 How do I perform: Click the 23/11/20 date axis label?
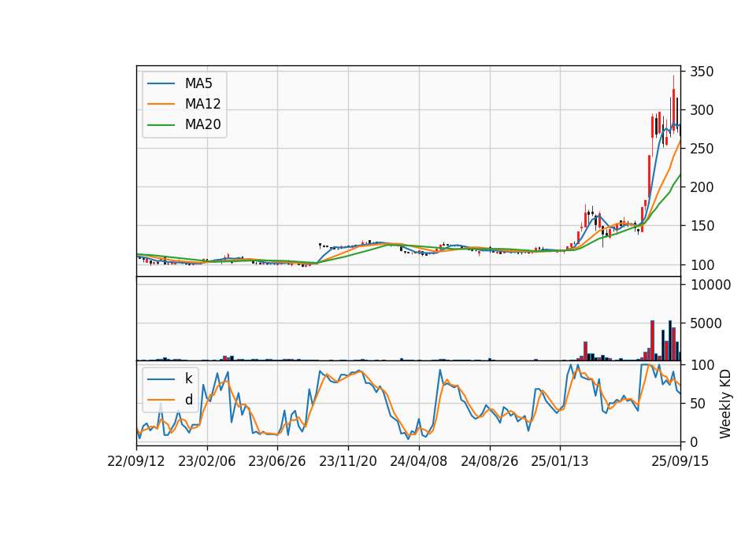coord(347,461)
